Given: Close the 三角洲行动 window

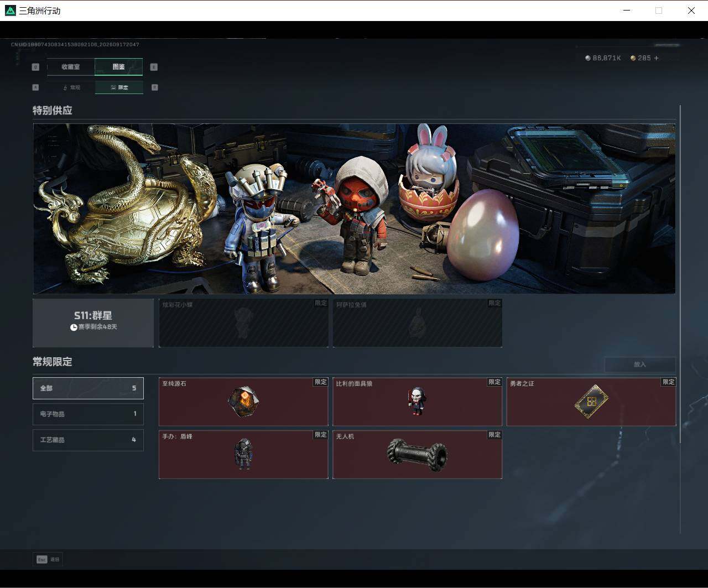Looking at the screenshot, I should [691, 11].
